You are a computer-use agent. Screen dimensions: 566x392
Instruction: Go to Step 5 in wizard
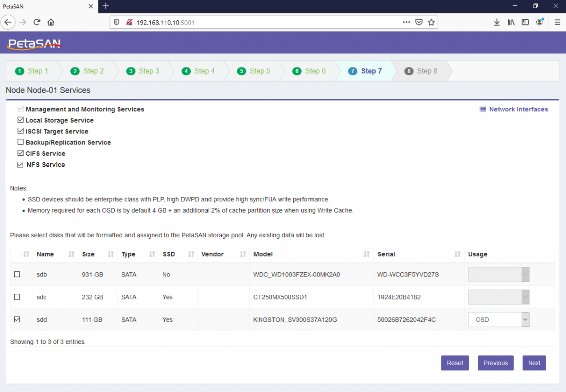[x=253, y=71]
